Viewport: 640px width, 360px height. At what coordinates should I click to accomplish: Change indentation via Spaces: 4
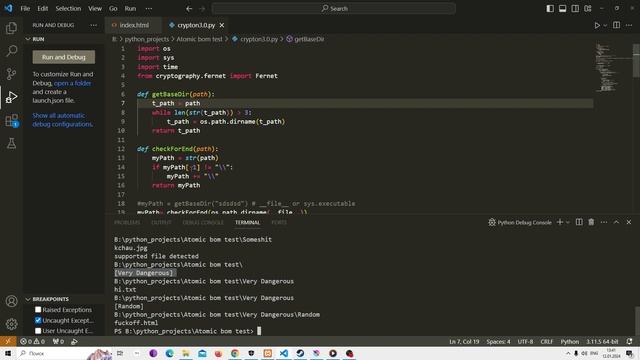pos(498,341)
